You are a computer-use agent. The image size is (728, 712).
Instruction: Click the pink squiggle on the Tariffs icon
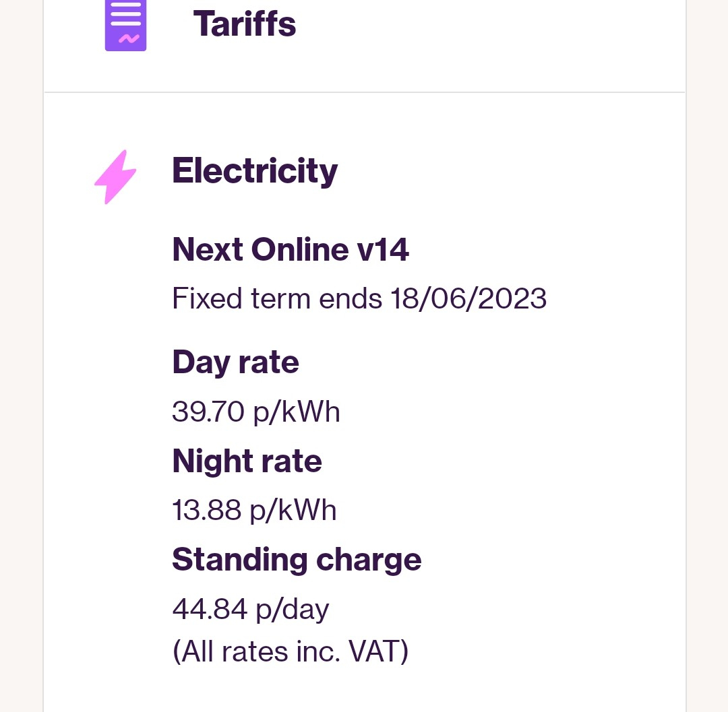[x=128, y=38]
